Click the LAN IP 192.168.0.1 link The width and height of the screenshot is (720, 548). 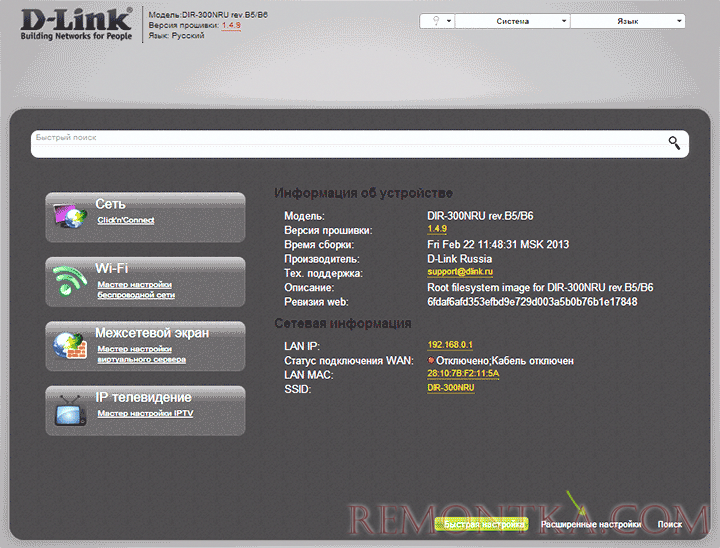[x=450, y=345]
